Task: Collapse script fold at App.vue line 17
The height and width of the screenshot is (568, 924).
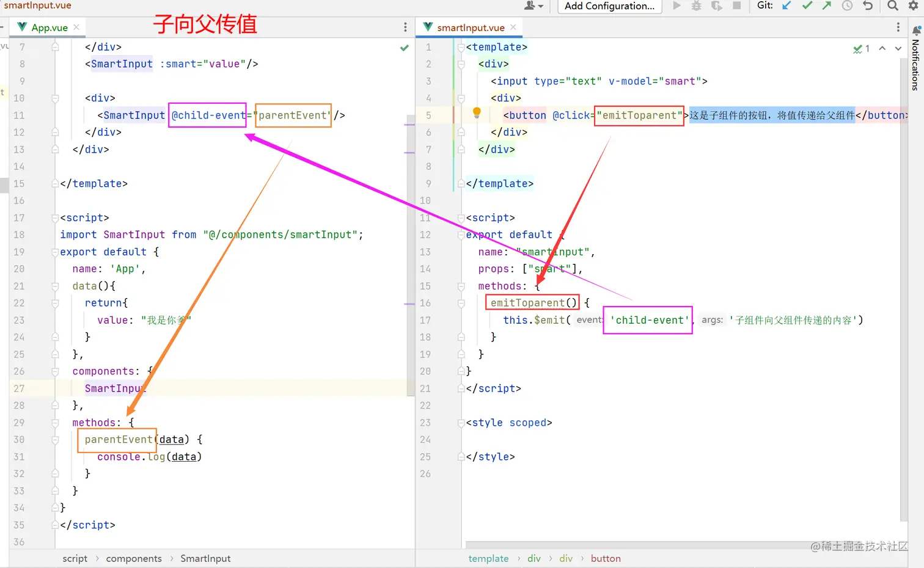Action: [x=55, y=218]
